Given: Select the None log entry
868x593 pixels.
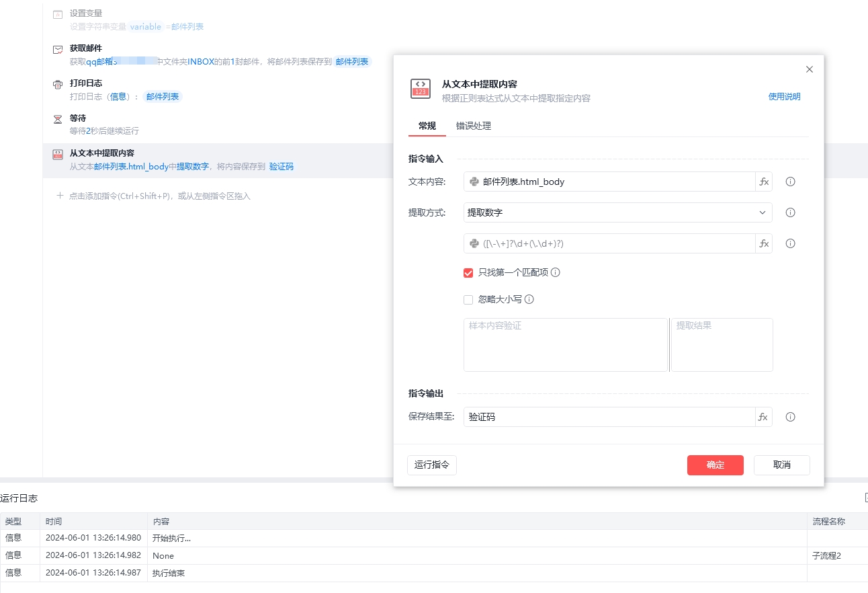Looking at the screenshot, I should [x=434, y=555].
